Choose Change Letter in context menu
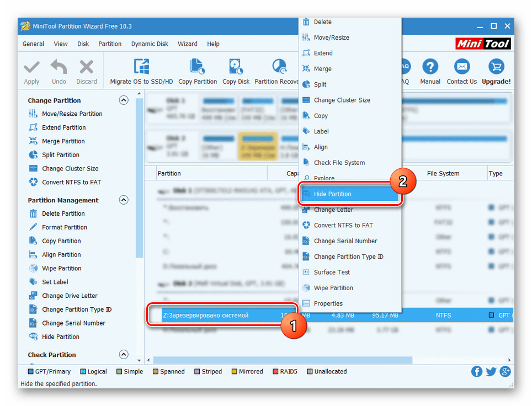532x406 pixels. click(350, 210)
